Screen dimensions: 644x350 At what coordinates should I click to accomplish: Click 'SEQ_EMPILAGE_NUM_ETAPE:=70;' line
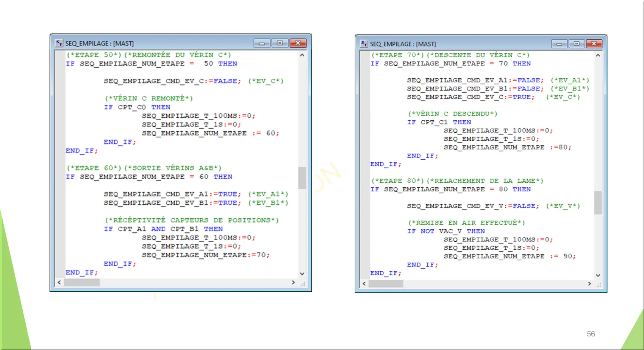[x=206, y=255]
